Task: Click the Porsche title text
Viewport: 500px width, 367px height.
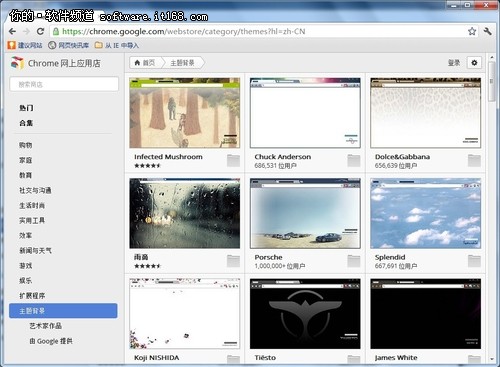Action: click(268, 257)
